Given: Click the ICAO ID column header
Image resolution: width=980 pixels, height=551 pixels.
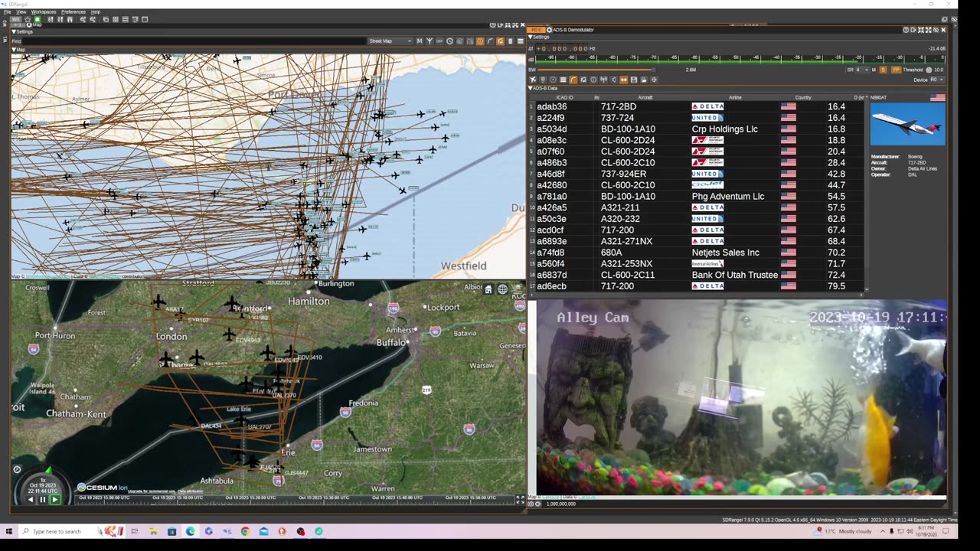Looking at the screenshot, I should pyautogui.click(x=565, y=97).
